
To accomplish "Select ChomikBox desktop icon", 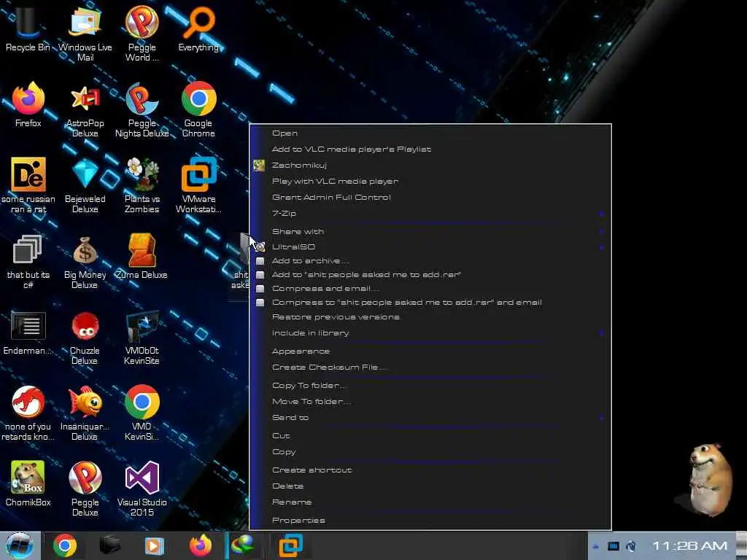I will 28,483.
